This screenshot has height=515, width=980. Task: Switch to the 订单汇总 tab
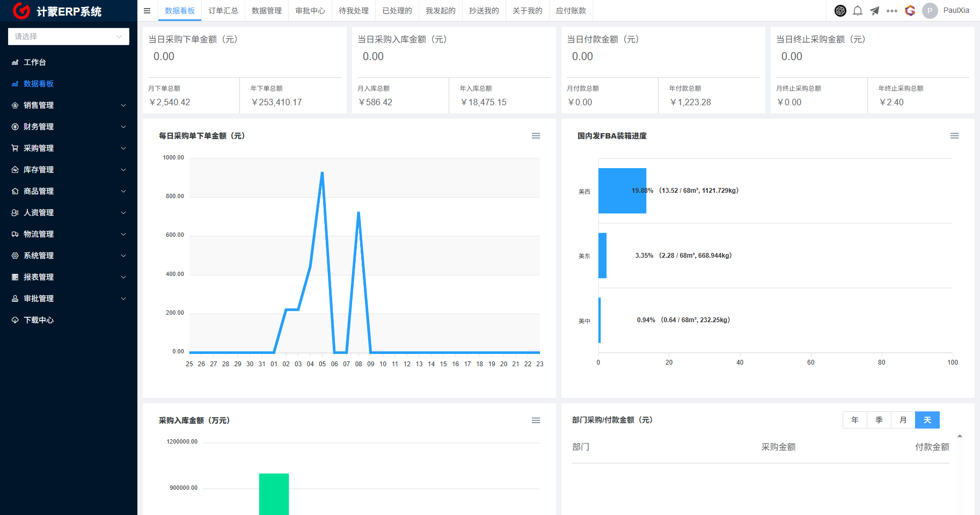pyautogui.click(x=223, y=11)
